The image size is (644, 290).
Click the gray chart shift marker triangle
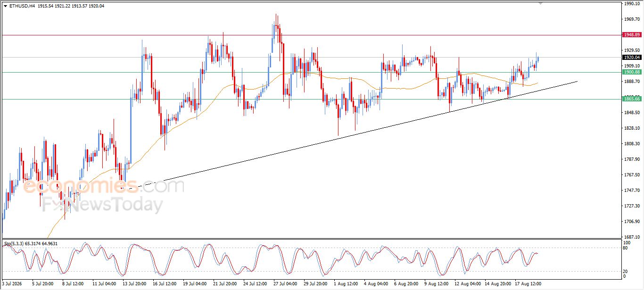pos(540,4)
